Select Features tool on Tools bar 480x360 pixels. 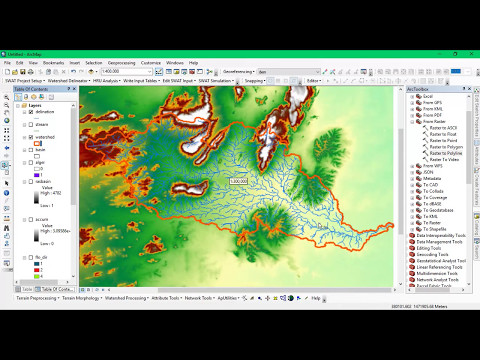coord(5,165)
